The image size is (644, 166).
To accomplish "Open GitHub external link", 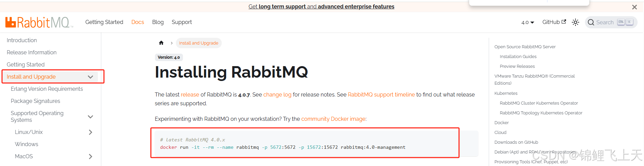I will click(554, 22).
